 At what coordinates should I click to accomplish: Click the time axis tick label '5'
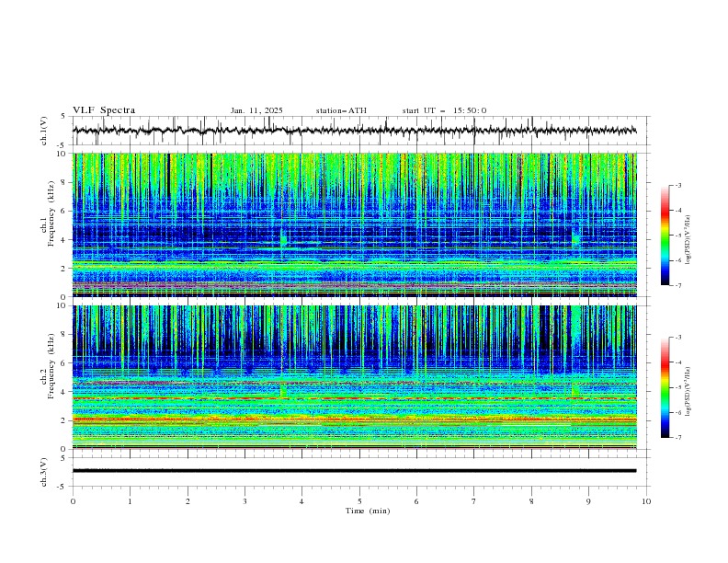(359, 501)
